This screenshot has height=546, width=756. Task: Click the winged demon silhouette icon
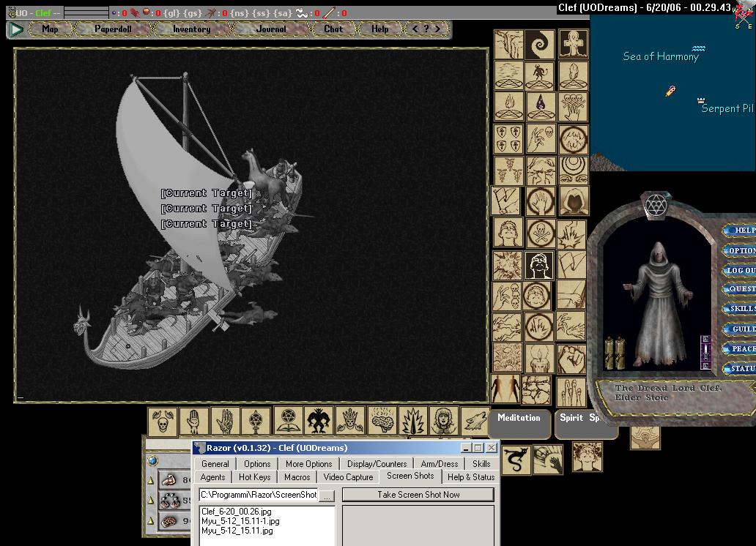(319, 421)
